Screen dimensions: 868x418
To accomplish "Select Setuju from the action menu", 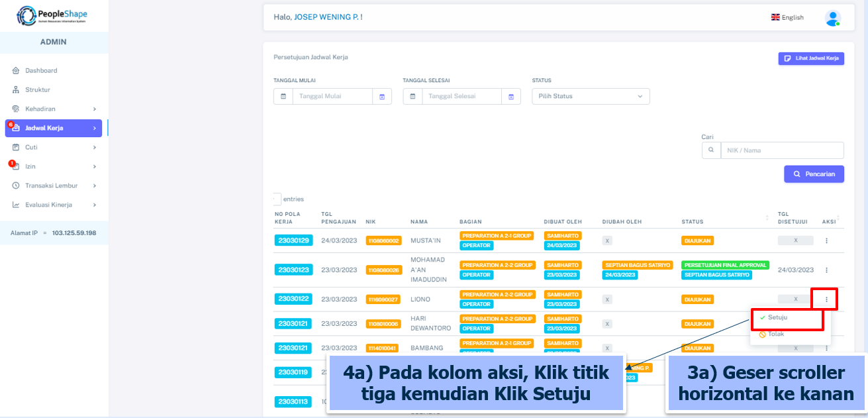I will click(777, 318).
